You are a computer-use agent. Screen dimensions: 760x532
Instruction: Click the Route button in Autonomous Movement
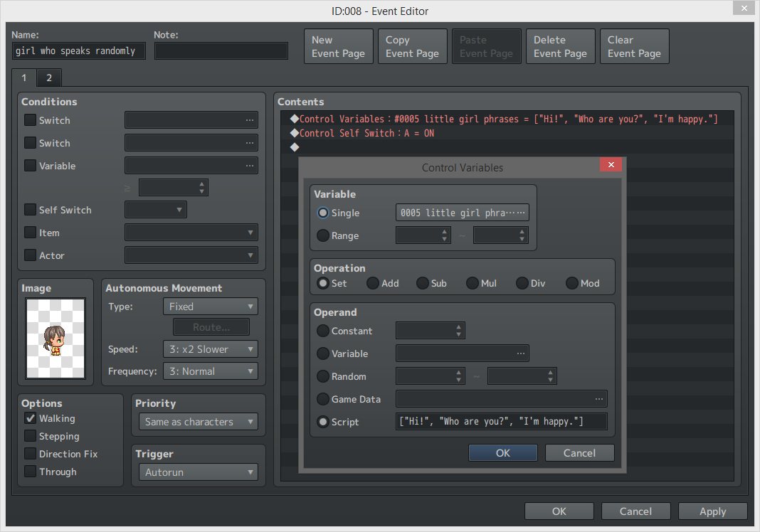(x=211, y=326)
